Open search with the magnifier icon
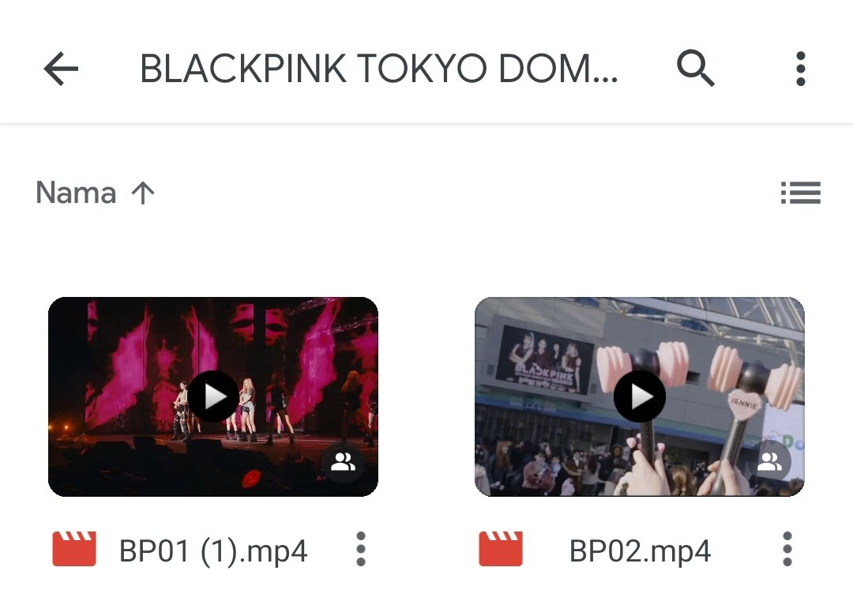Image resolution: width=853 pixels, height=616 pixels. [x=695, y=68]
